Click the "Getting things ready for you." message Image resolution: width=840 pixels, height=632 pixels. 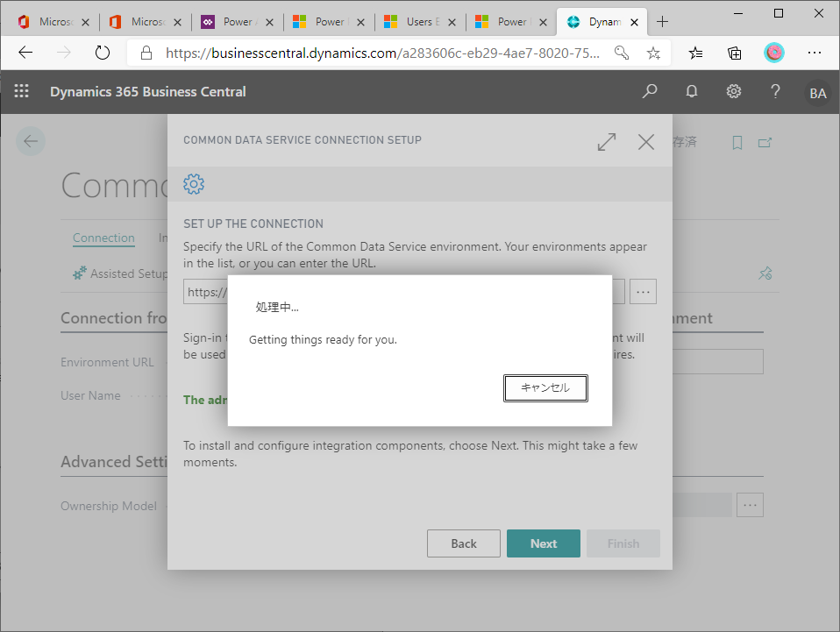click(323, 339)
